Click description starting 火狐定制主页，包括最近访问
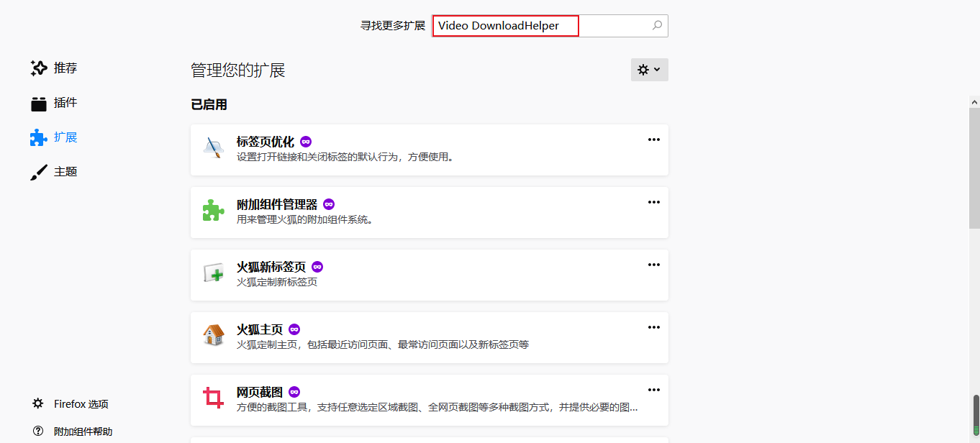 point(383,344)
